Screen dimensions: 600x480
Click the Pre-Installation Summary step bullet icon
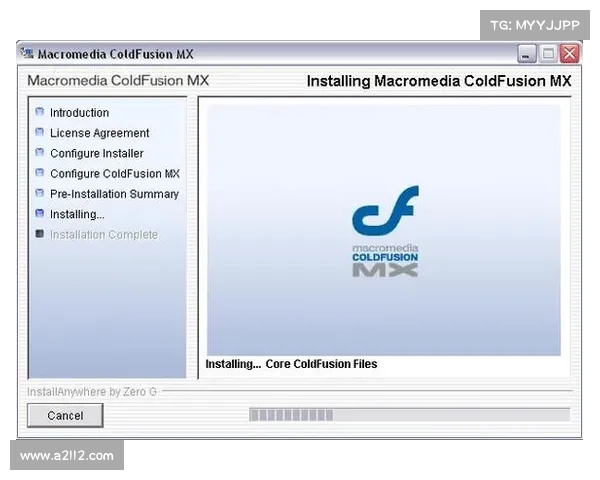point(39,193)
